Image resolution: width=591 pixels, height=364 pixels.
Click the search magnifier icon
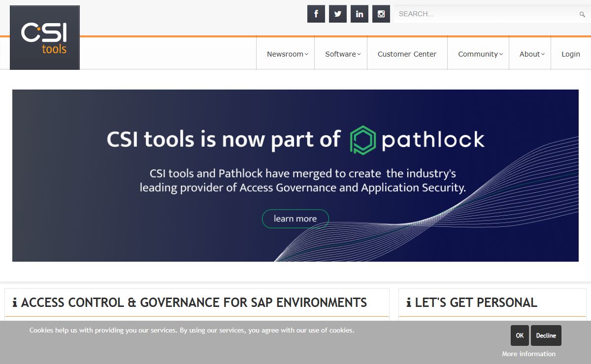point(582,14)
